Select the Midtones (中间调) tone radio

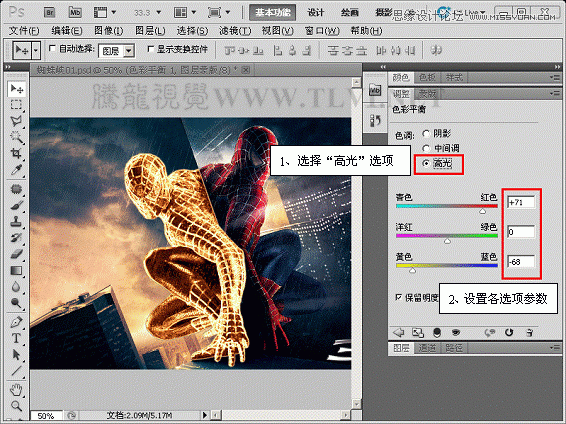pos(426,148)
